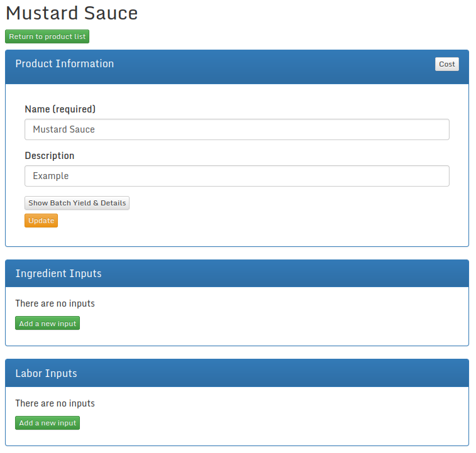Click empty space beside Ingredient Inputs add button
This screenshot has width=476, height=453.
pyautogui.click(x=252, y=324)
